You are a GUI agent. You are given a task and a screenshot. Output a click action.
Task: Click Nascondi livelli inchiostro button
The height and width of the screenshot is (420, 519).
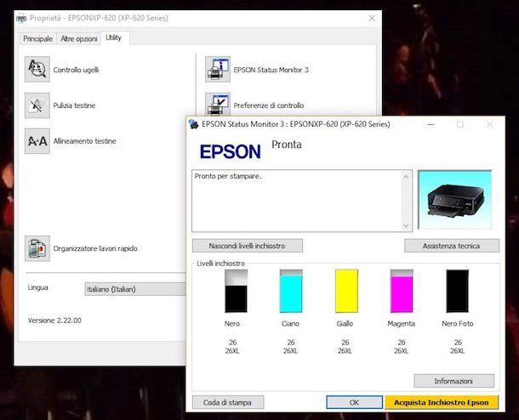[248, 246]
